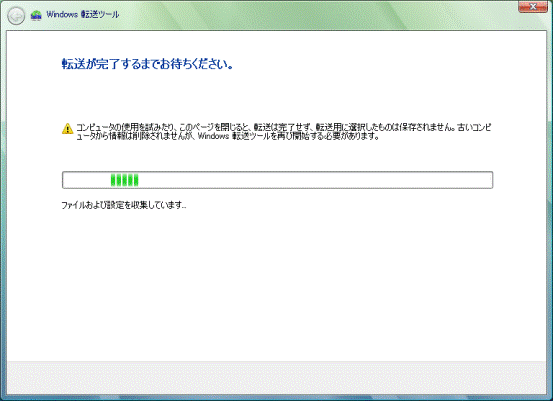
Task: Click the warning paragraph about コンピュータの使用
Action: point(283,131)
